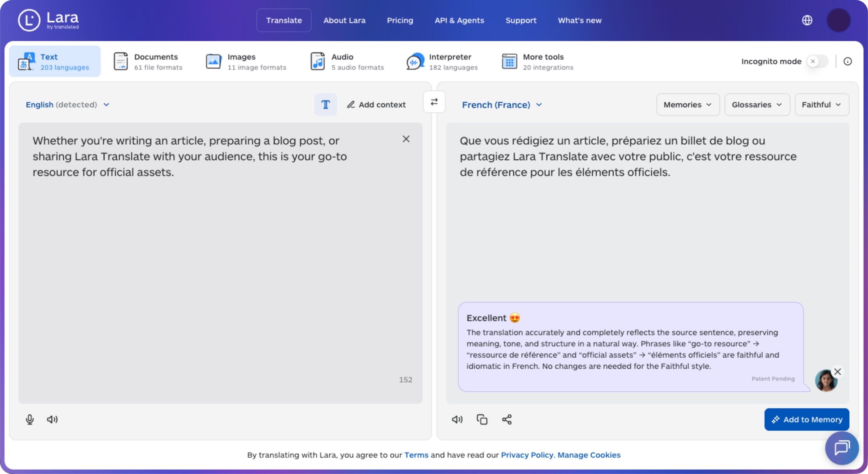The image size is (868, 474).
Task: Switch to the Documents tab
Action: click(x=148, y=61)
